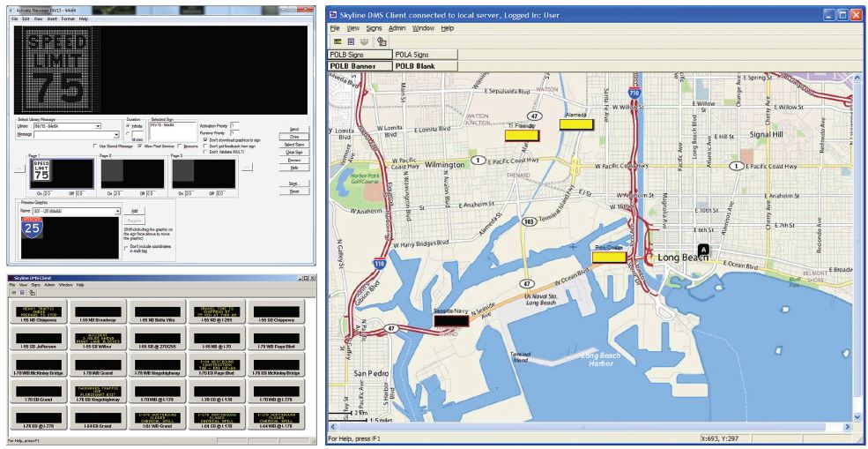This screenshot has height=449, width=868.
Task: Select the Pico/Ocean yellow sign on the map
Action: [x=609, y=258]
